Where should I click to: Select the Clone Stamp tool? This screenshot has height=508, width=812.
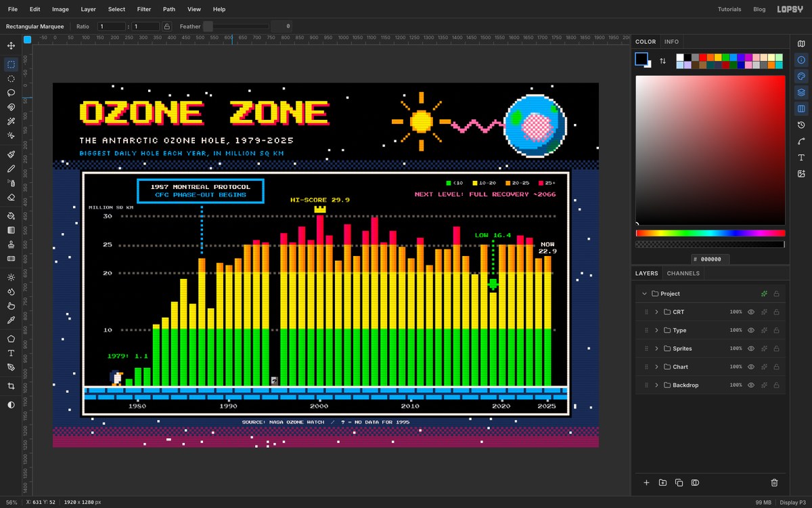(11, 245)
